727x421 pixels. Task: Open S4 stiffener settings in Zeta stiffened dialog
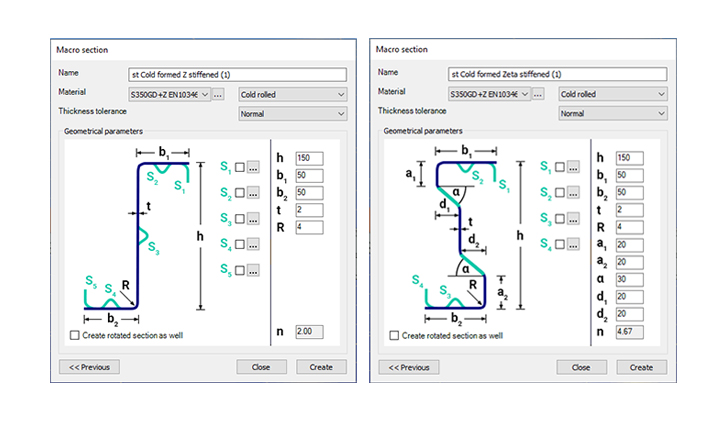click(x=572, y=245)
